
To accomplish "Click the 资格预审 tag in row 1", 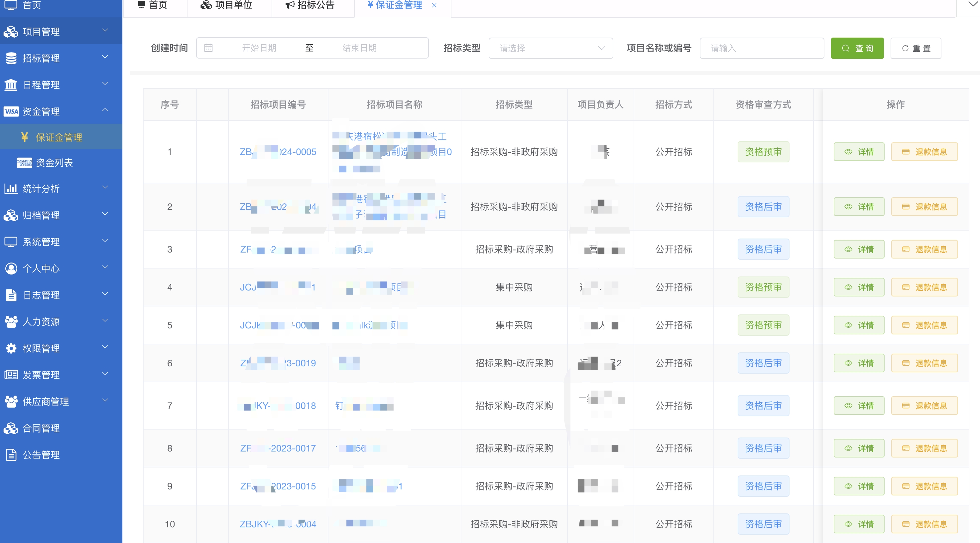I will (x=763, y=152).
